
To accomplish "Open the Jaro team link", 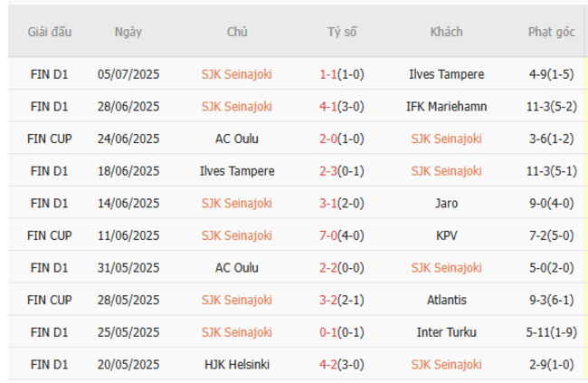I will (446, 203).
